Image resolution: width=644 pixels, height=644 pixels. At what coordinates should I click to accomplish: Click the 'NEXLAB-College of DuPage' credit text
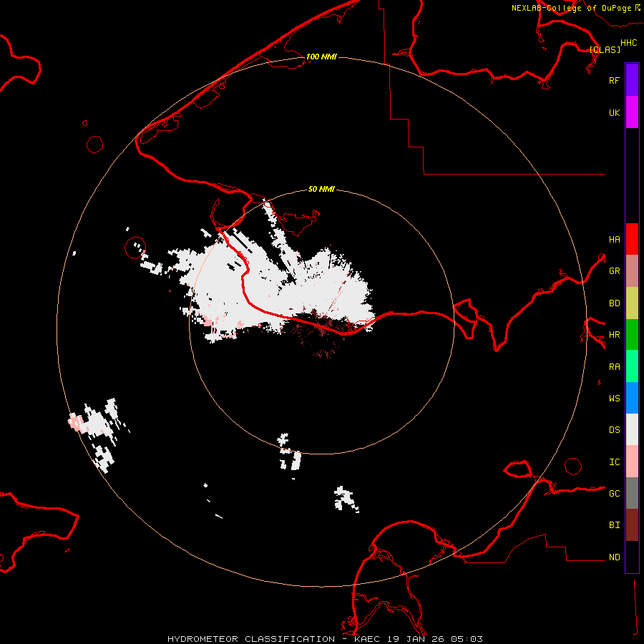pos(571,8)
